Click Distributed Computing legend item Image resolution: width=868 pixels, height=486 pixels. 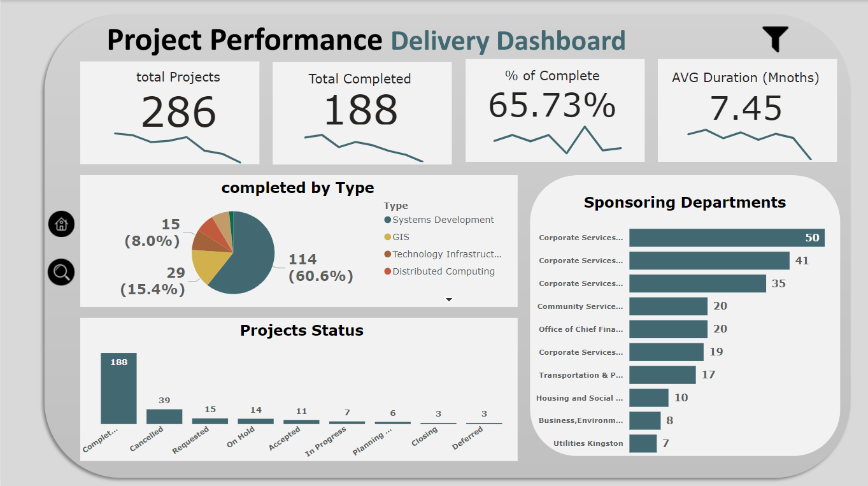pos(443,271)
